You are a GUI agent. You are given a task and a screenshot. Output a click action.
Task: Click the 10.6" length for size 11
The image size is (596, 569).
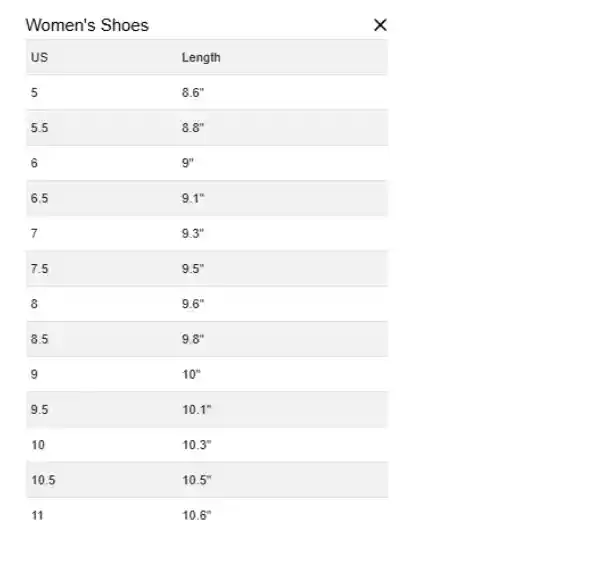pos(197,515)
